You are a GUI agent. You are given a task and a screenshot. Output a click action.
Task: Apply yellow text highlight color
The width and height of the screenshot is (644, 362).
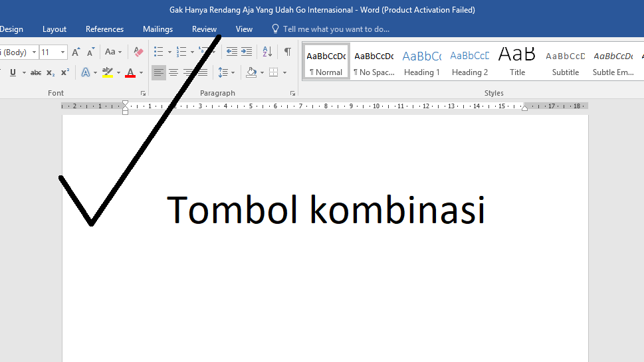[108, 72]
